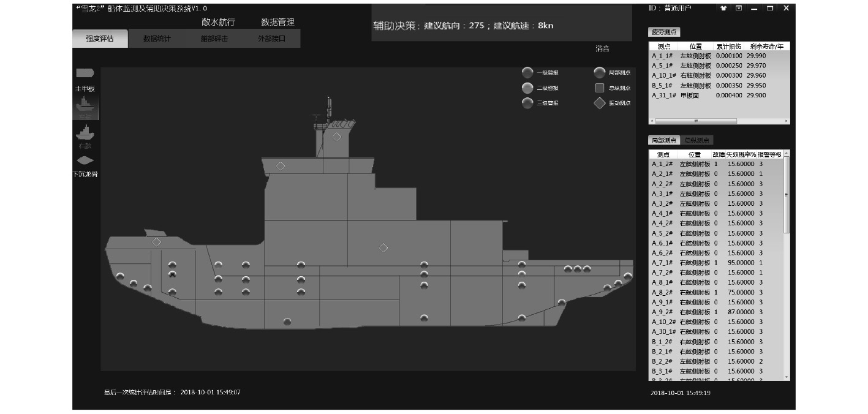Open the 数据管理 menu
This screenshot has height=414, width=868.
click(277, 22)
